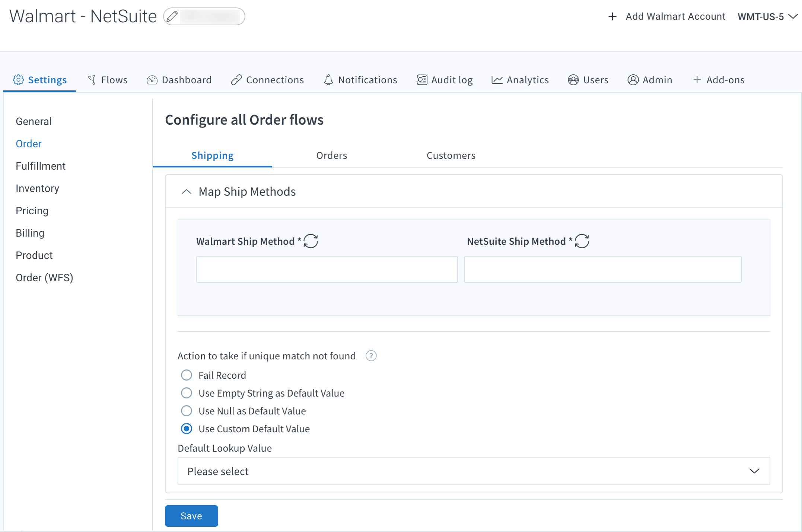Open help for unique match action
The width and height of the screenshot is (802, 532).
(x=371, y=356)
